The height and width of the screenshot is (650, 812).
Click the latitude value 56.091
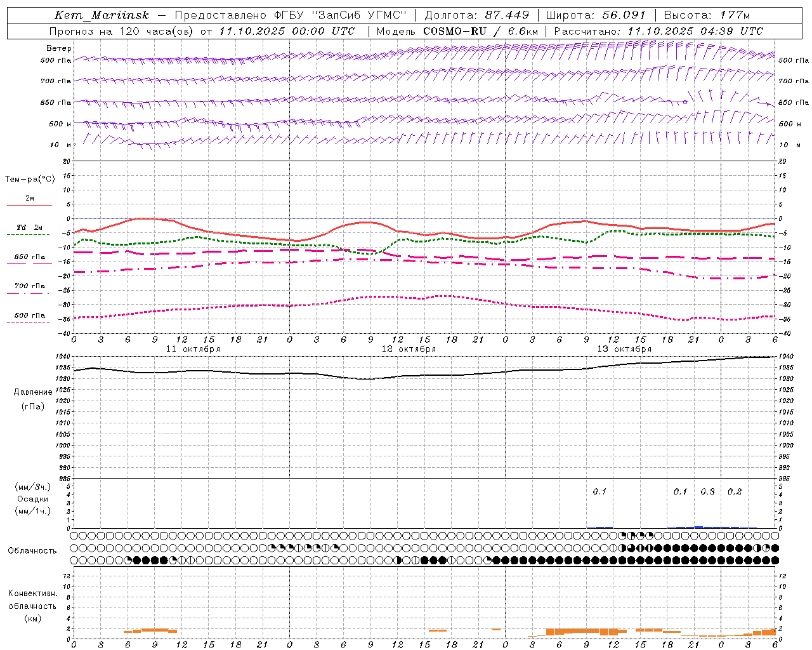tap(623, 15)
